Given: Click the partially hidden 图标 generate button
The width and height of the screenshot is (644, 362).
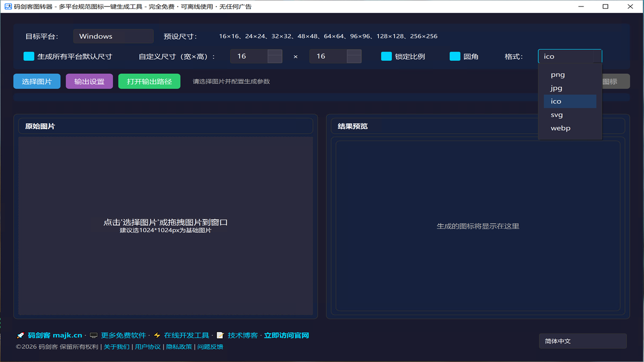Looking at the screenshot, I should click(x=616, y=81).
